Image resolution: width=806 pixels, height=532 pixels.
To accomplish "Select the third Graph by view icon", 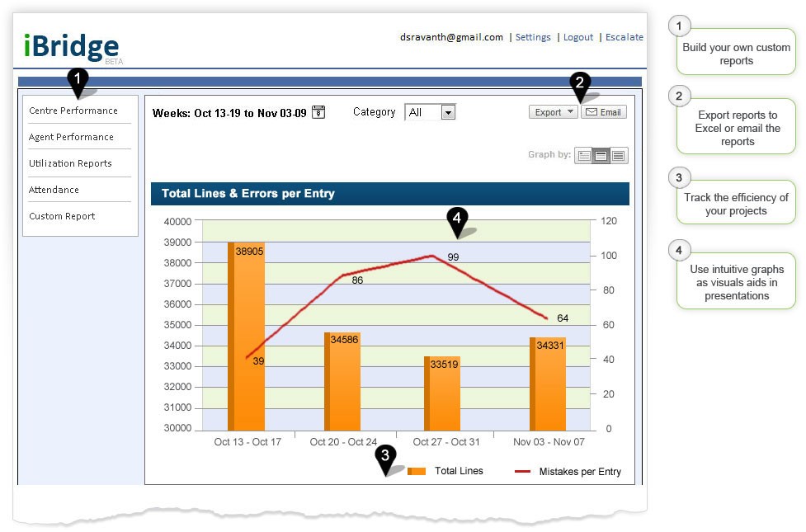I will coord(619,155).
